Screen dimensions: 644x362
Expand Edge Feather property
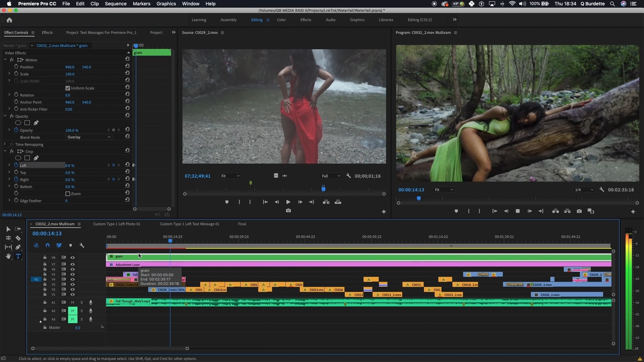tap(9, 200)
